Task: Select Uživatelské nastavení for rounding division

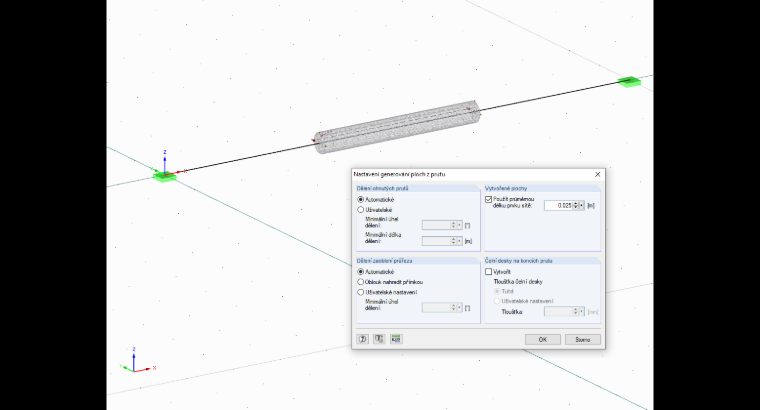Action: click(x=361, y=292)
